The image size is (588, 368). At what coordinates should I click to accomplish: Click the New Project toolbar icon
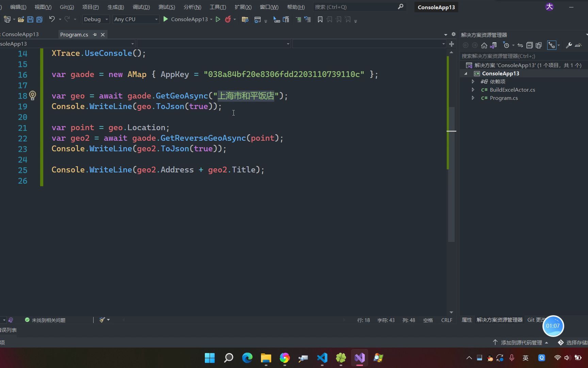coord(7,19)
